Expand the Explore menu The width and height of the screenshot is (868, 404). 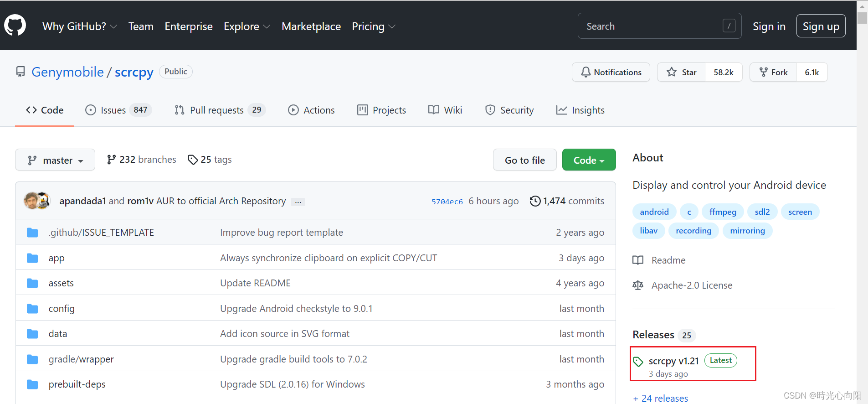[x=247, y=26]
